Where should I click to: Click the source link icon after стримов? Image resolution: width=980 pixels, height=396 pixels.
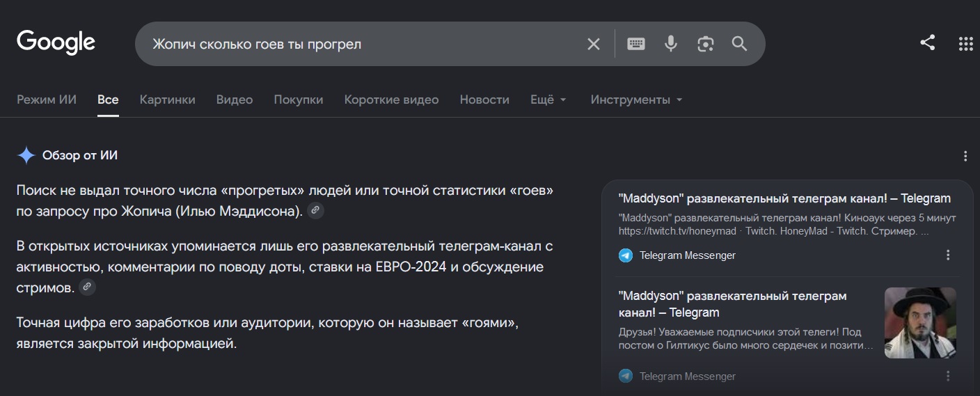[x=87, y=287]
